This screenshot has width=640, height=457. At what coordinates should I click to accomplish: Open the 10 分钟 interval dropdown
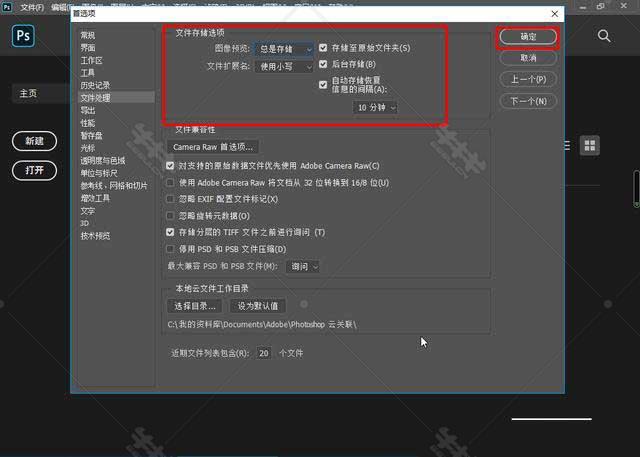pyautogui.click(x=375, y=107)
